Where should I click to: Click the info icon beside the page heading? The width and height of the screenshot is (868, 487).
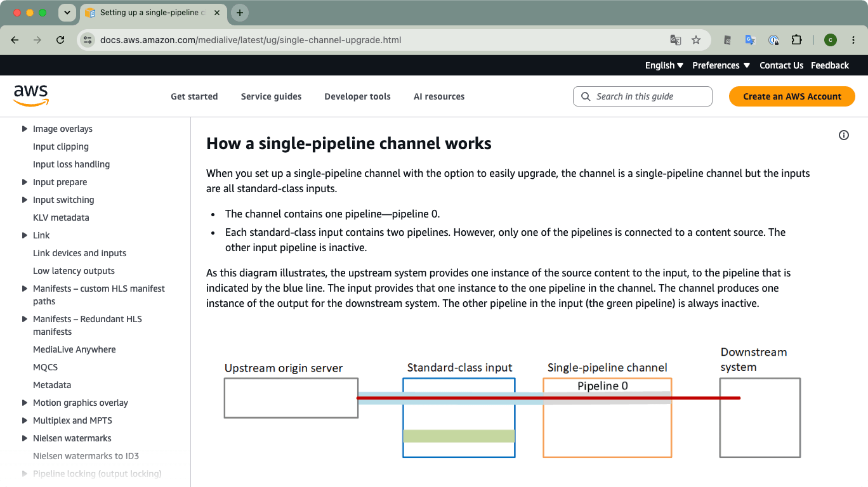pyautogui.click(x=844, y=135)
